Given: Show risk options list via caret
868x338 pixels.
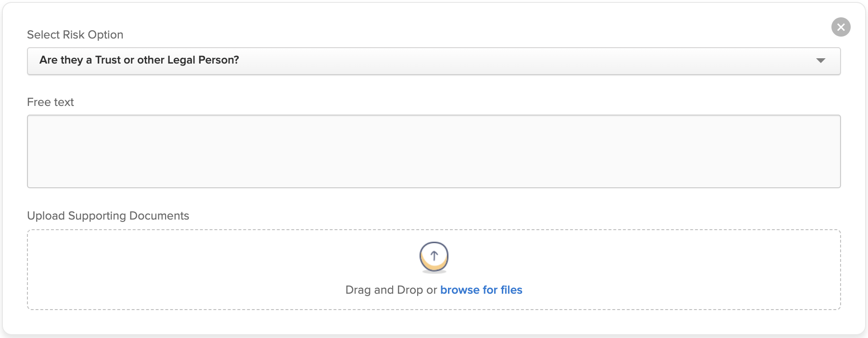Looking at the screenshot, I should coord(821,61).
